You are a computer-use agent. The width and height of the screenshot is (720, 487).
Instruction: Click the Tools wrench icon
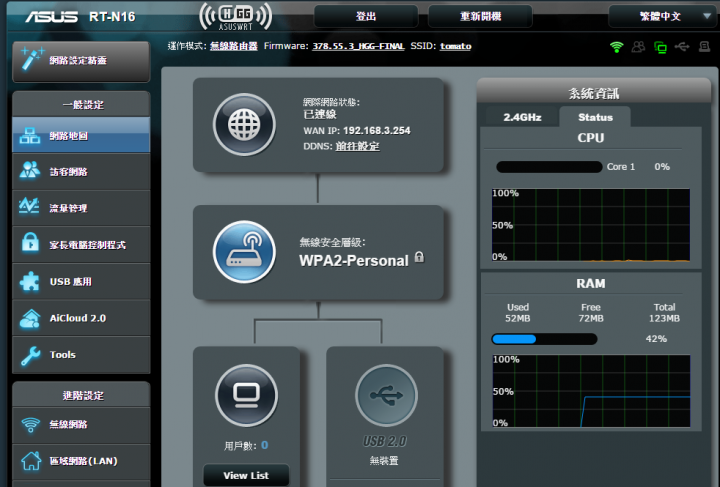[x=30, y=355]
